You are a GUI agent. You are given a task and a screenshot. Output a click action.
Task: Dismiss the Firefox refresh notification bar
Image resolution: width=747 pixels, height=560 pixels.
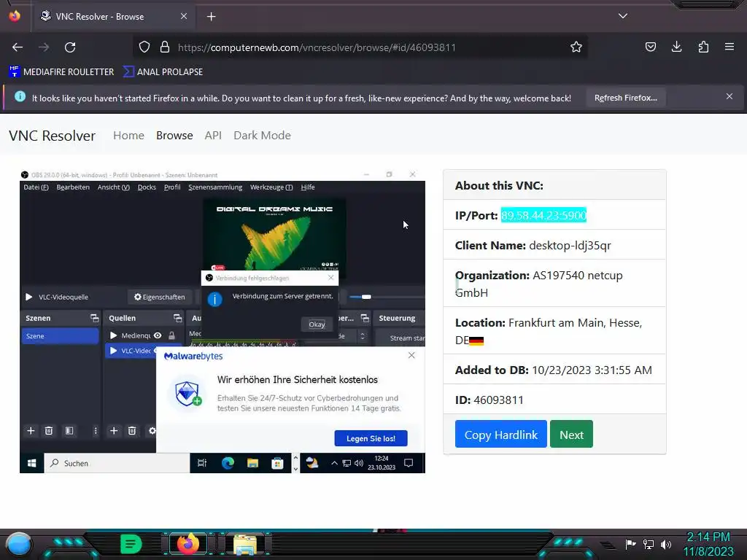(x=729, y=97)
